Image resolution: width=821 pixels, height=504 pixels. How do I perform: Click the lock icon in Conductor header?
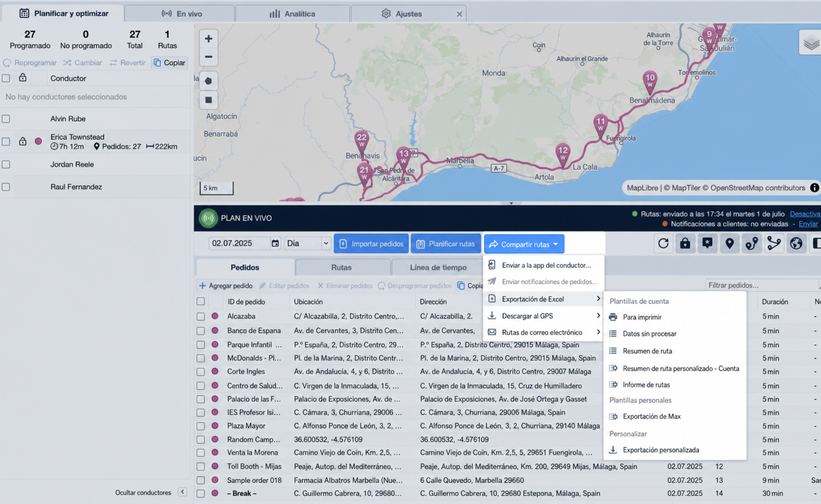[23, 78]
